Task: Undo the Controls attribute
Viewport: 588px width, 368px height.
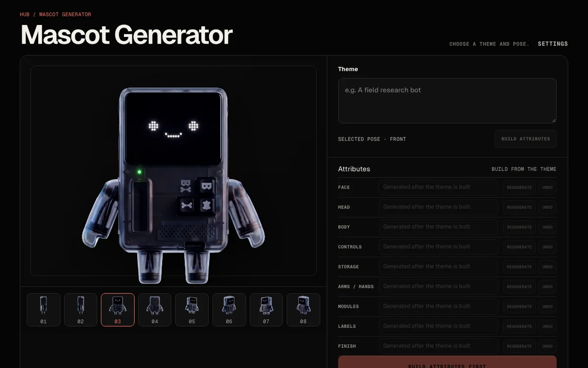Action: tap(547, 247)
